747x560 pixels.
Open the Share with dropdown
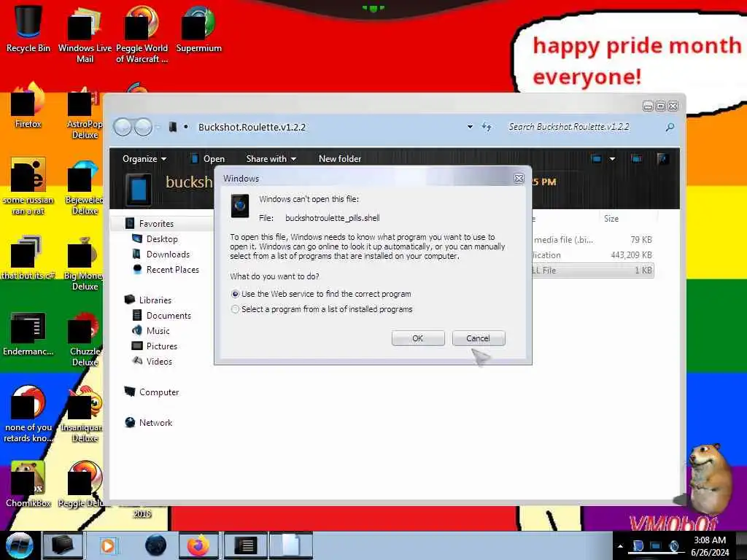coord(271,158)
